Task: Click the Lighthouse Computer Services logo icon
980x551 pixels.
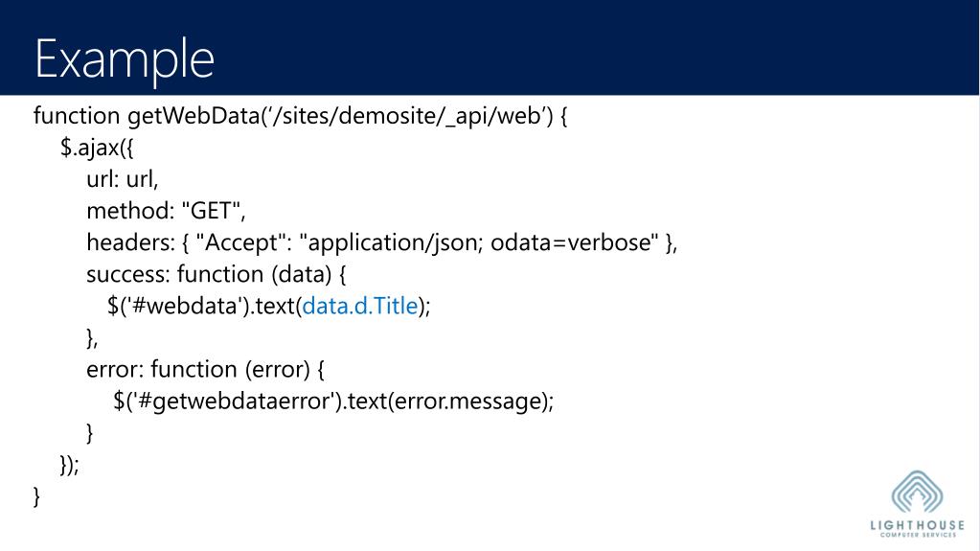Action: [x=917, y=493]
